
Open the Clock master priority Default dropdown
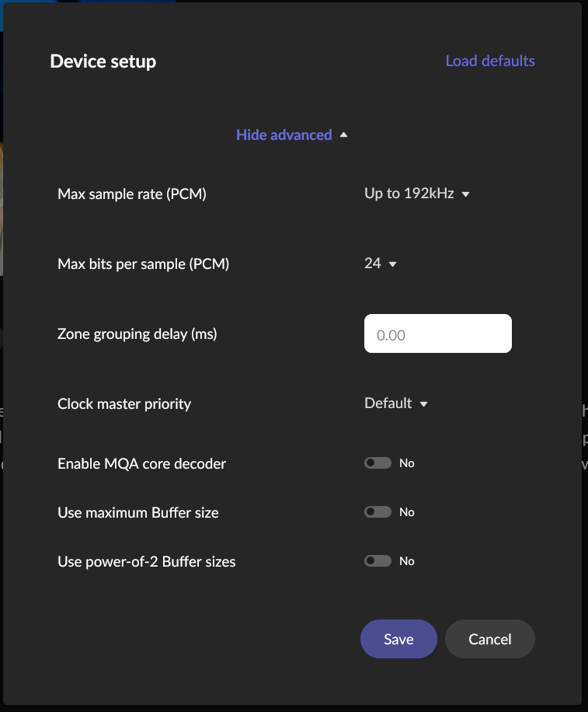(388, 403)
